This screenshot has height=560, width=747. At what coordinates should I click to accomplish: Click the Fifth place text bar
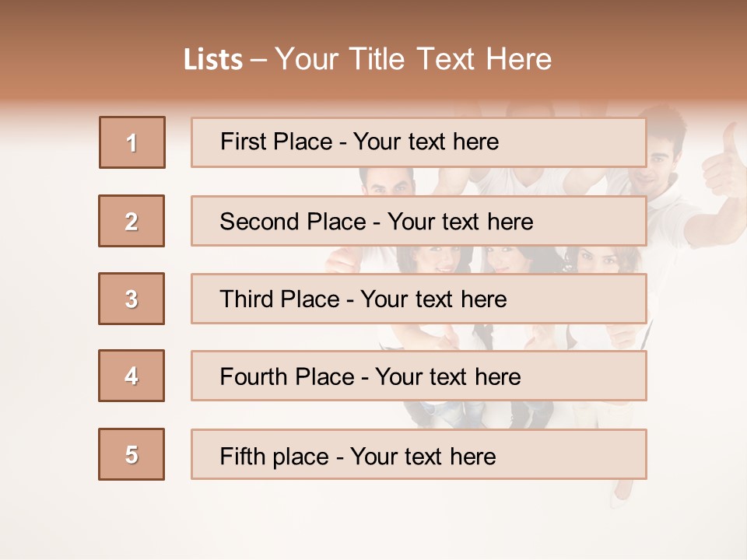coord(419,454)
